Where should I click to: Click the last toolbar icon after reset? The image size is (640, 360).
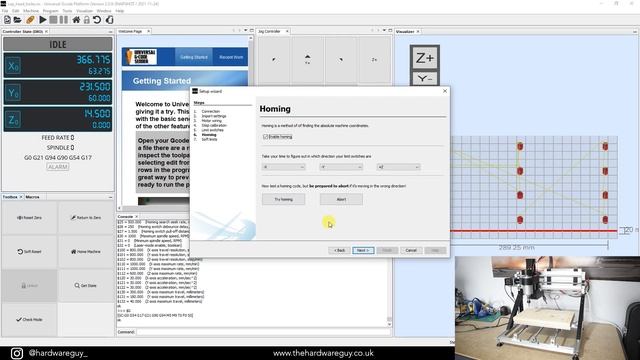pos(109,20)
